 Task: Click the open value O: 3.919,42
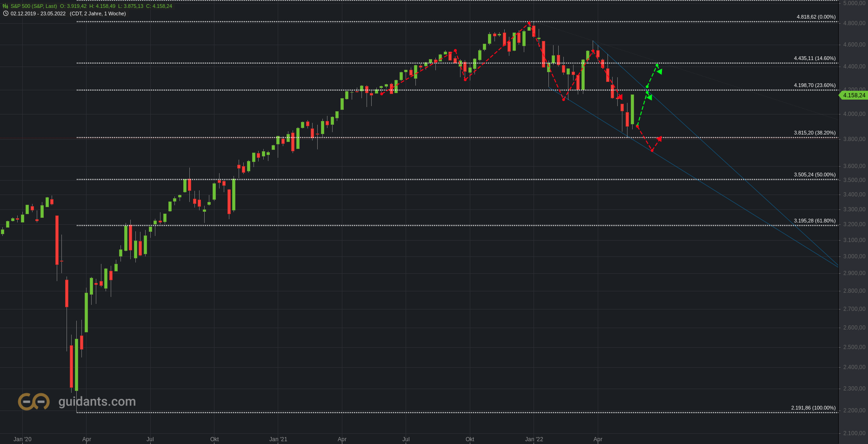[73, 6]
